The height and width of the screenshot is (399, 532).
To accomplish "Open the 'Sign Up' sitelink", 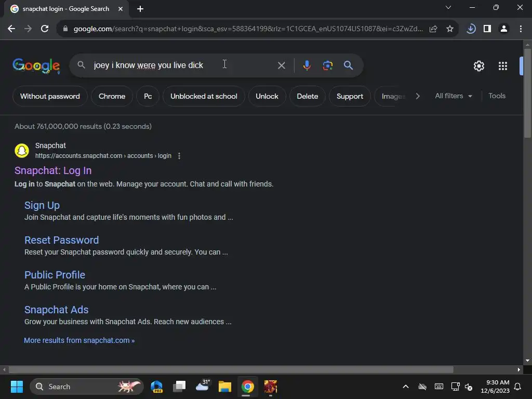I will (x=42, y=206).
